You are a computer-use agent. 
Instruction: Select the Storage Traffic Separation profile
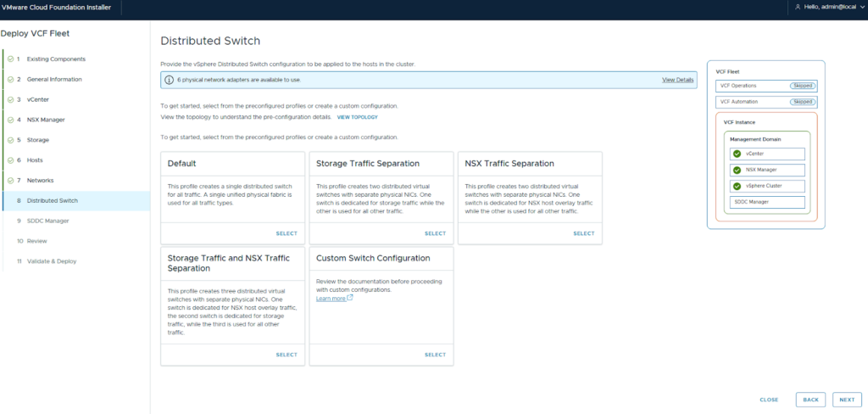coord(434,233)
